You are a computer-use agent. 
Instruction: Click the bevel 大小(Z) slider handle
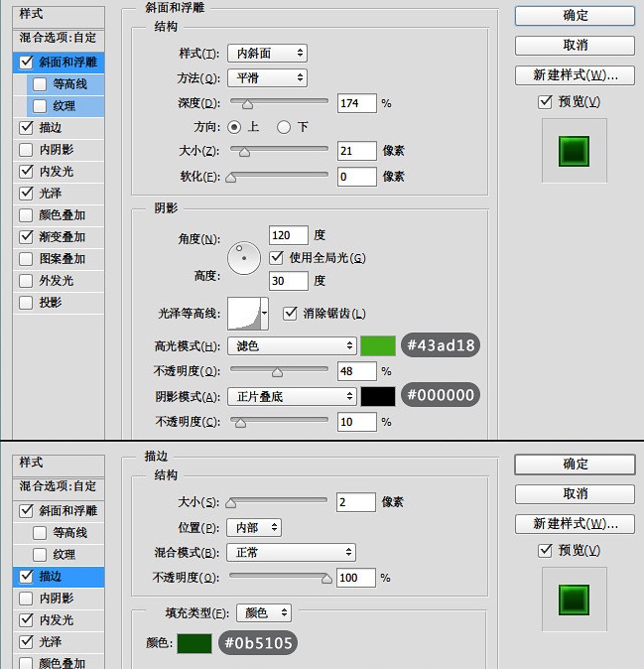coord(244,152)
